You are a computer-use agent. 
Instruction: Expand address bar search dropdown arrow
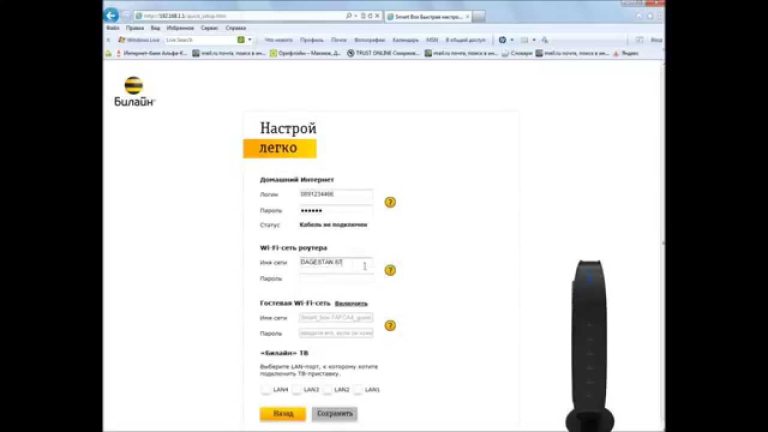[x=355, y=16]
